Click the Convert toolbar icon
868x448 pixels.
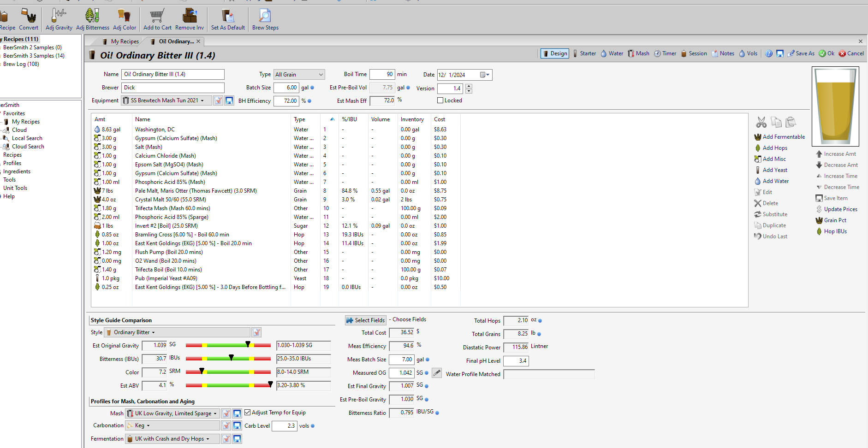29,16
